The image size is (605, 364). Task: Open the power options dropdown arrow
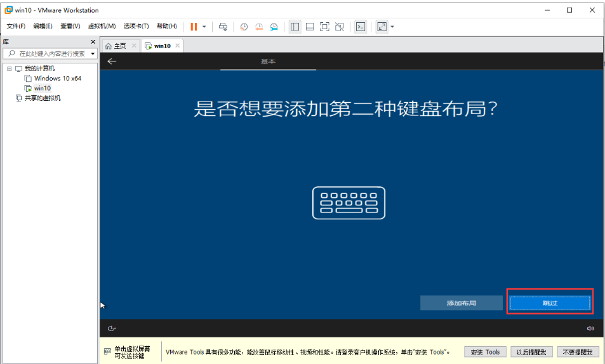point(204,27)
